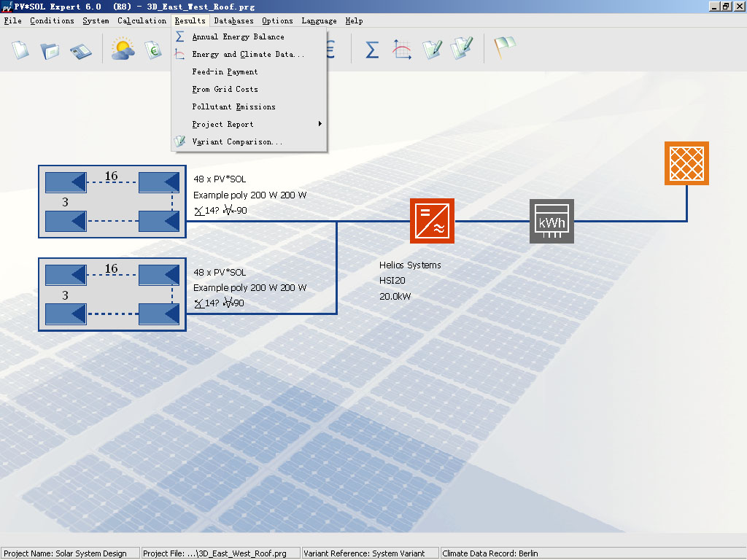
Task: Expand the Project Report submenu arrow
Action: point(320,124)
